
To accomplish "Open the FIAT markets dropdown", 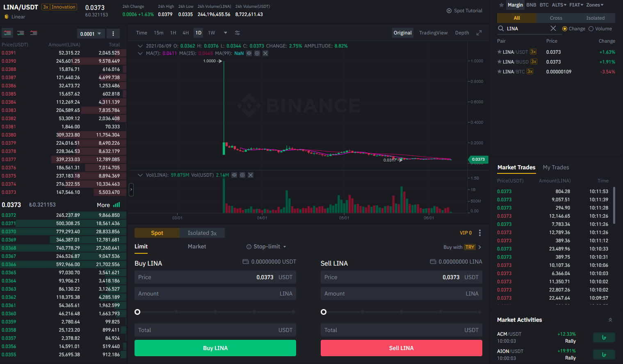I will click(576, 5).
